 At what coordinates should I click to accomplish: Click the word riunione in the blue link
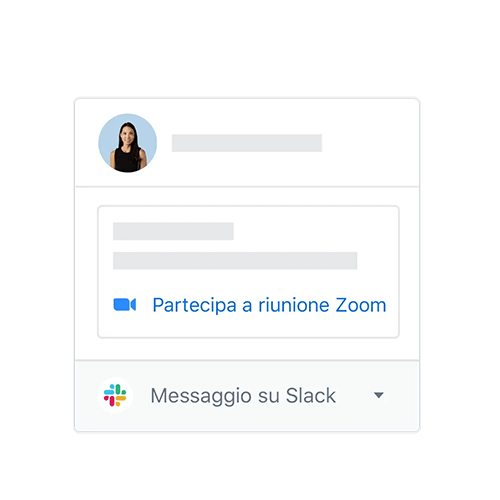tap(294, 305)
